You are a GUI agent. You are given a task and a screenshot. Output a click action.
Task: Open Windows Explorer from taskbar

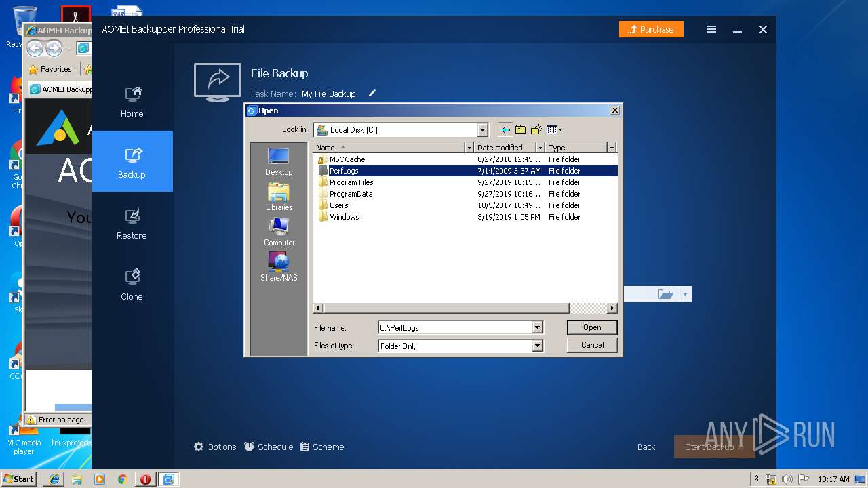tap(77, 479)
